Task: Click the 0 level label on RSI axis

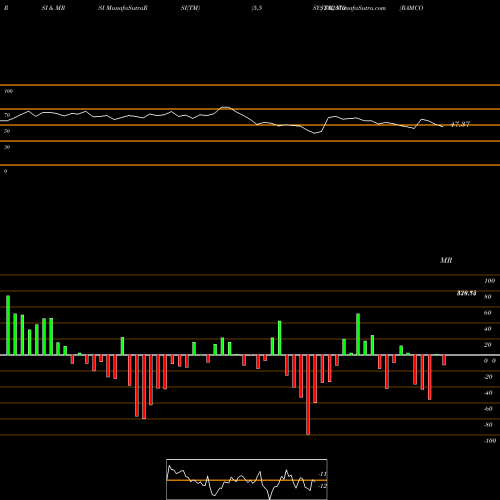Action: pos(5,171)
